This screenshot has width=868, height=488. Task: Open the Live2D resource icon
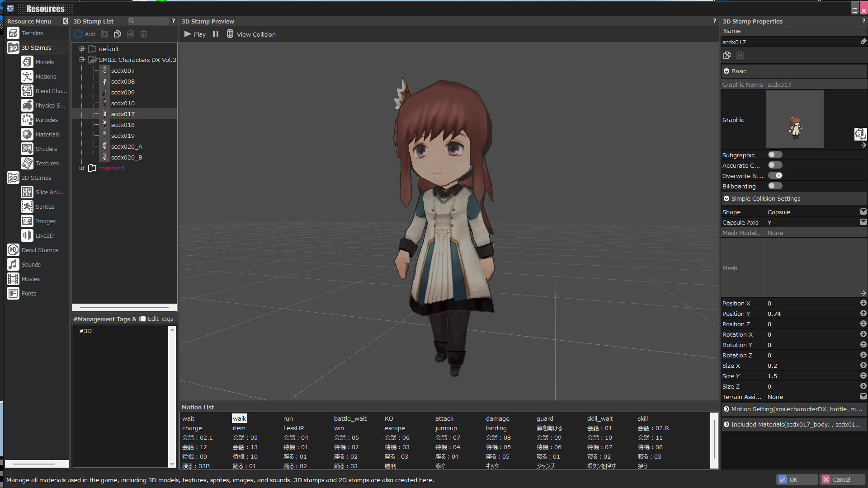click(x=27, y=235)
